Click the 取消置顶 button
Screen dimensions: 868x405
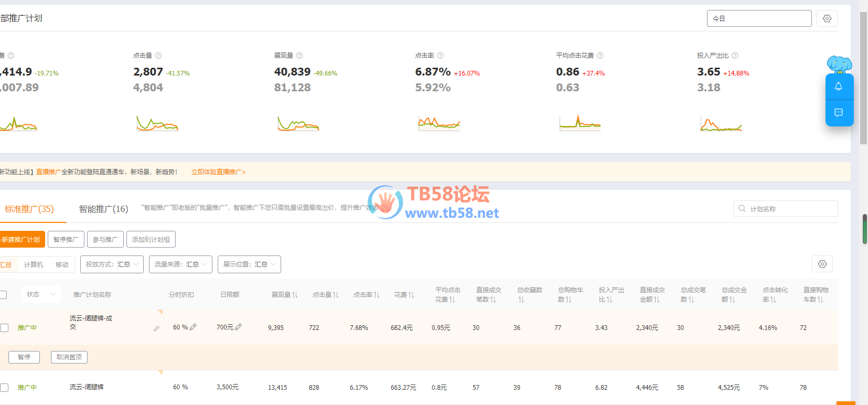point(69,357)
